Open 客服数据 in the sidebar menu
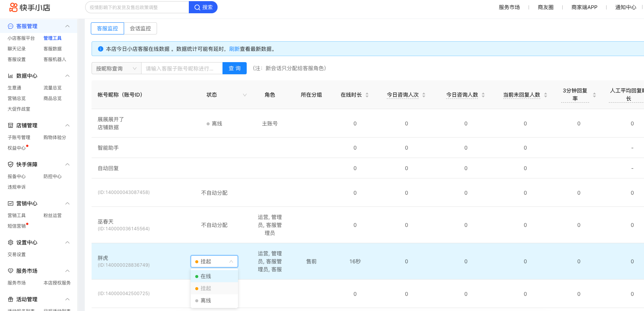644x311 pixels. 53,49
